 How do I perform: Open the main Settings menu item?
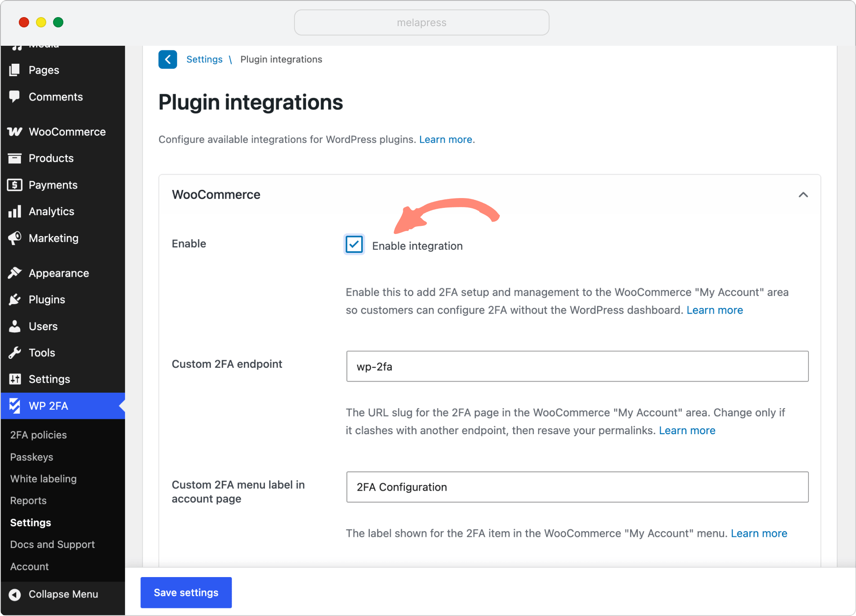tap(62, 379)
